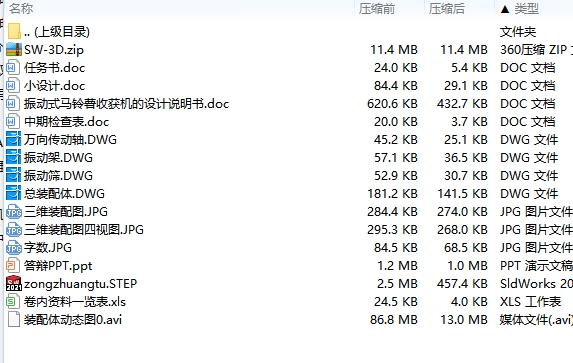
Task: Click the 卷内资料一览表.xls spreadsheet icon
Action: (x=12, y=302)
